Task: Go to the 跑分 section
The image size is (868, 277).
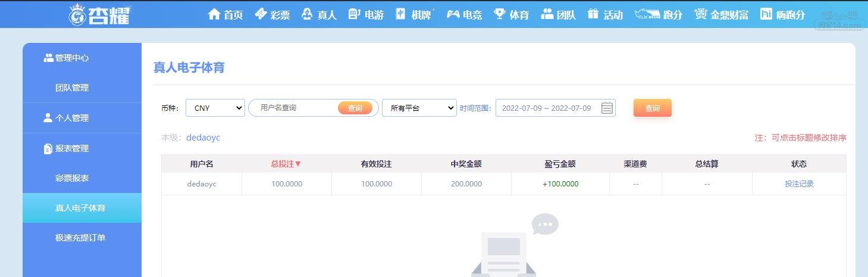Action: 673,15
